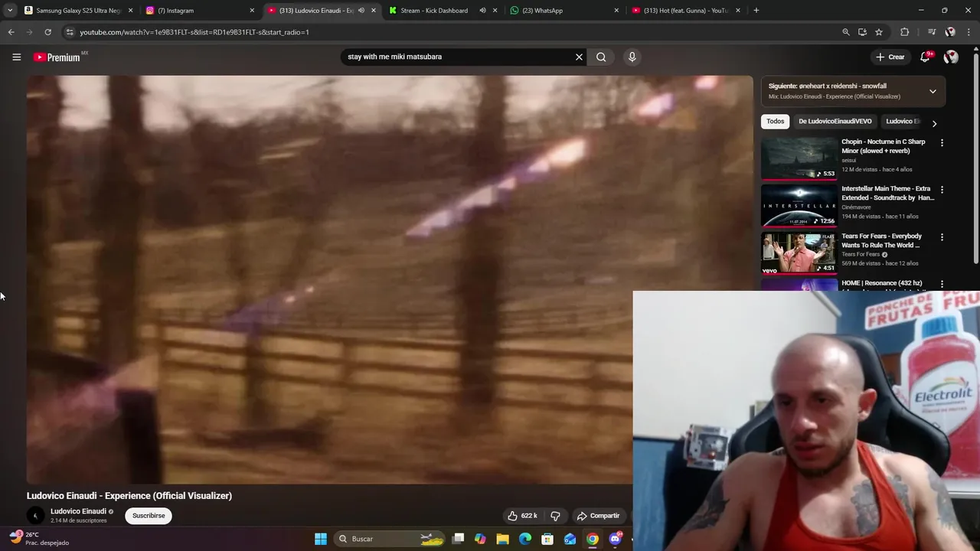Expand the mix playlist queue chevron
The height and width of the screenshot is (551, 980).
click(x=933, y=91)
